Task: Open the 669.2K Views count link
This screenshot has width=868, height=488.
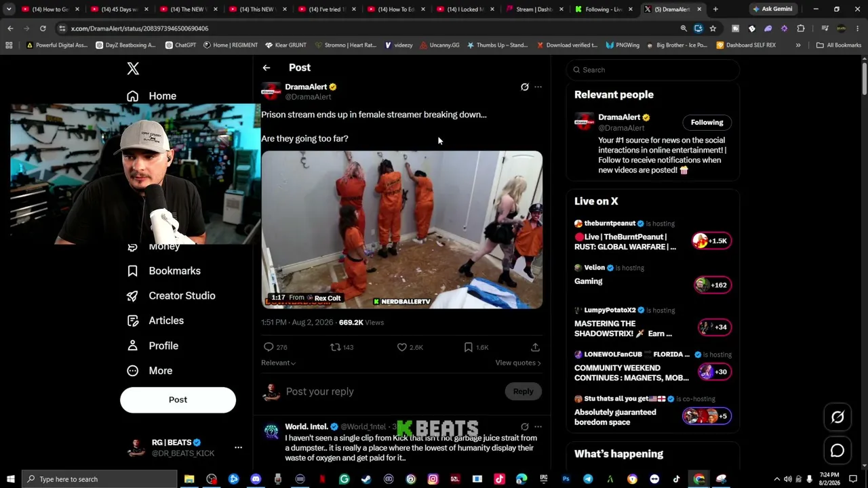Action: pos(361,323)
